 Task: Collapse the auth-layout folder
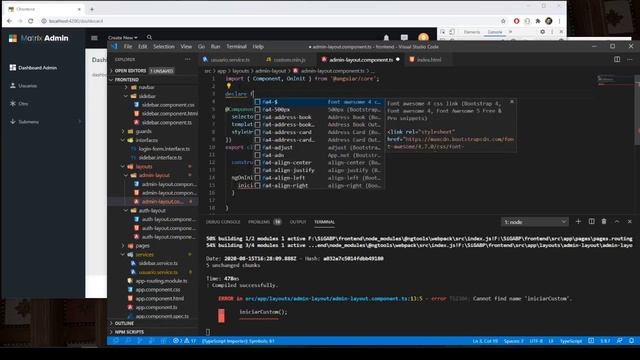click(152, 211)
